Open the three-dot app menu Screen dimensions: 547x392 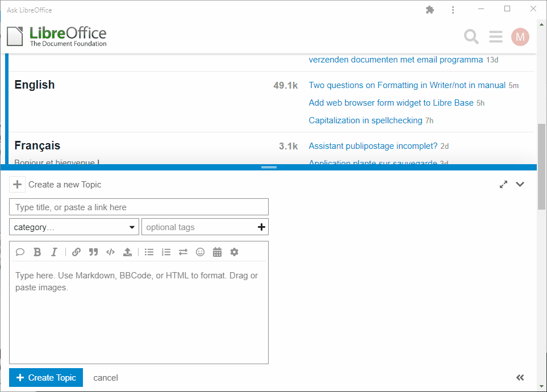pyautogui.click(x=453, y=10)
